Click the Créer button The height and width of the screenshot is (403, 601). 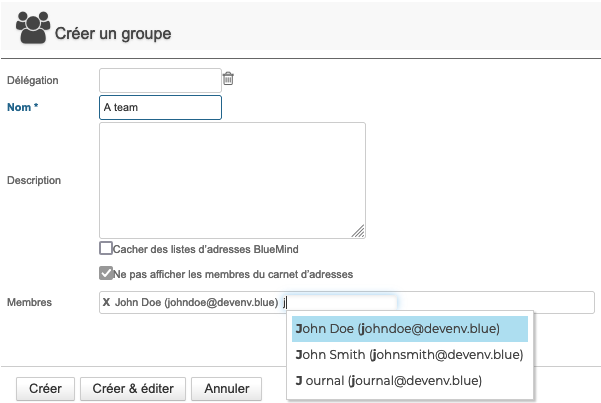(x=45, y=388)
